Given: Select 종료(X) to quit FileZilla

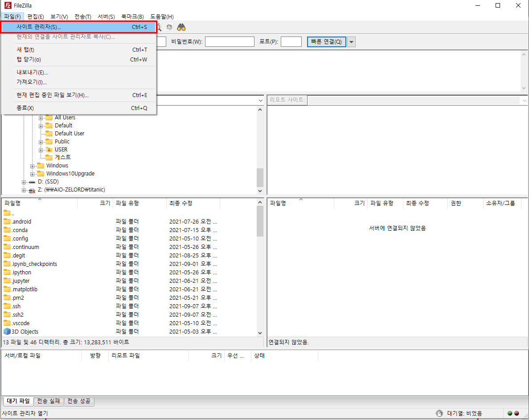Looking at the screenshot, I should 78,108.
